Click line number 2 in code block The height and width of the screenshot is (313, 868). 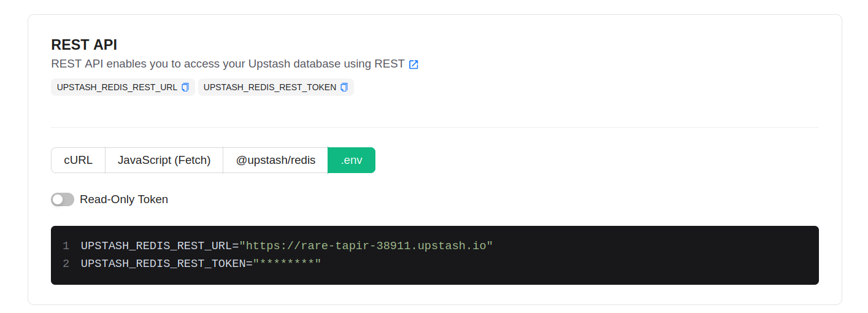point(66,264)
